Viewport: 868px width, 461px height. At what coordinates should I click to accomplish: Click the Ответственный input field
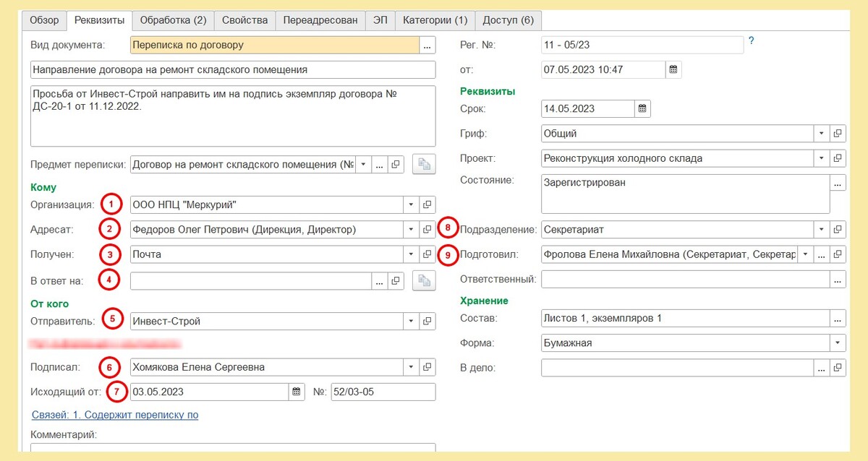click(685, 279)
